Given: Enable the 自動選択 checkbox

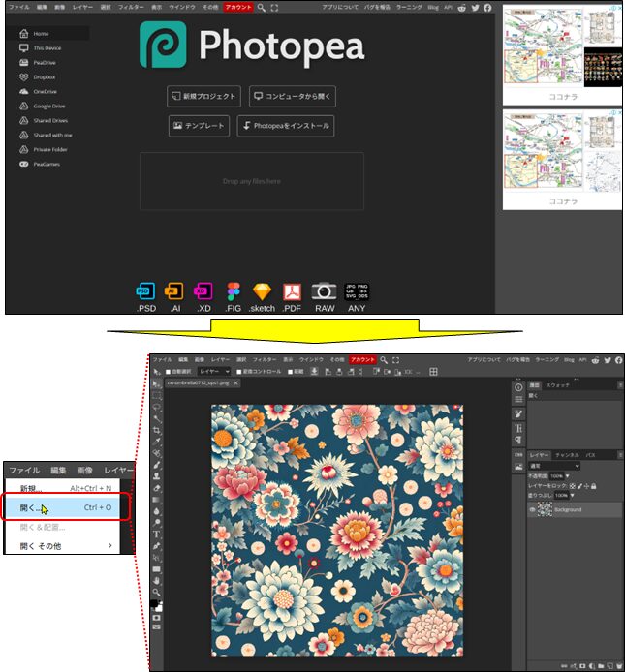Looking at the screenshot, I should (169, 372).
